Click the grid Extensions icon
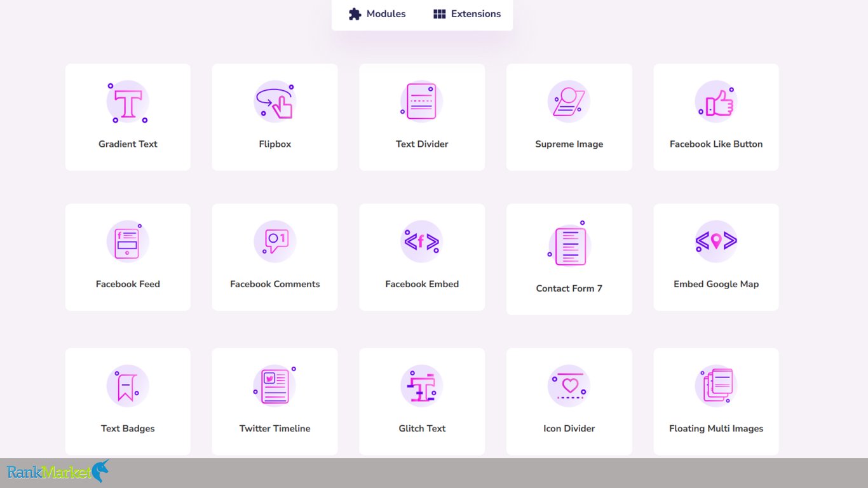 coord(439,14)
